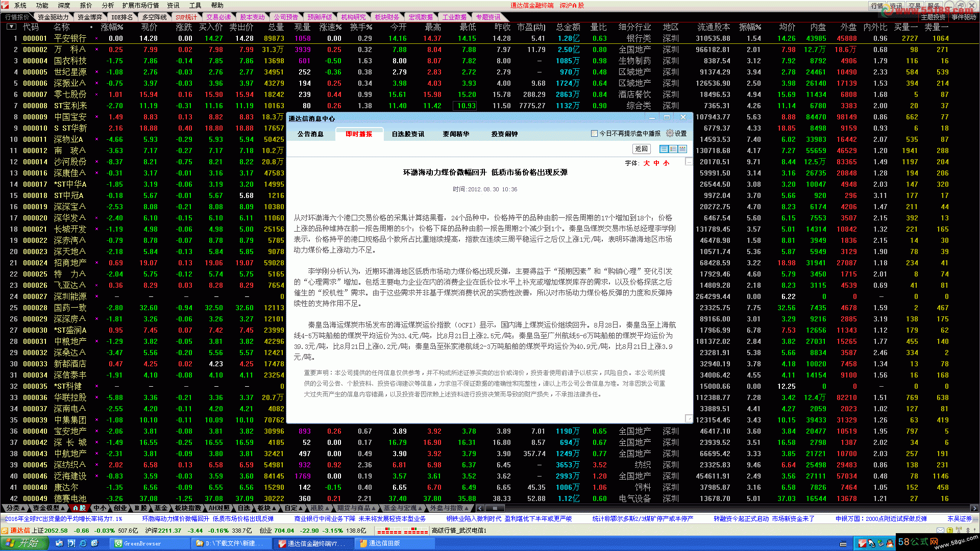Click column selector arrow icon above row numbers
The width and height of the screenshot is (980, 551).
click(11, 27)
